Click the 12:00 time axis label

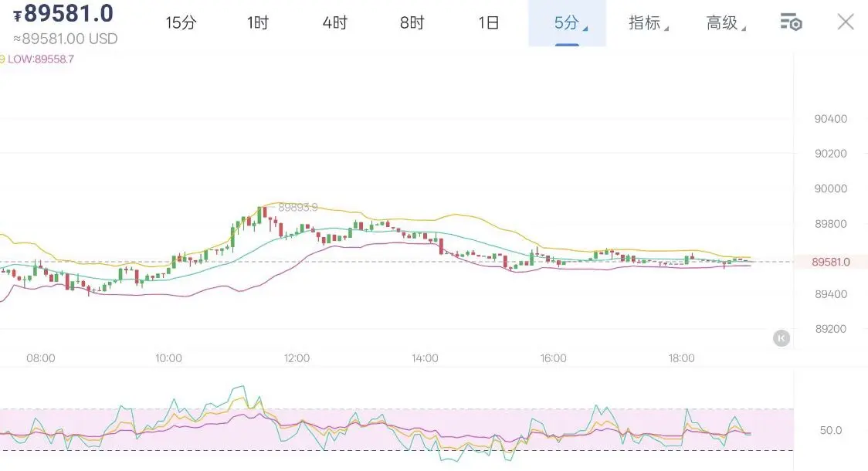tap(297, 358)
